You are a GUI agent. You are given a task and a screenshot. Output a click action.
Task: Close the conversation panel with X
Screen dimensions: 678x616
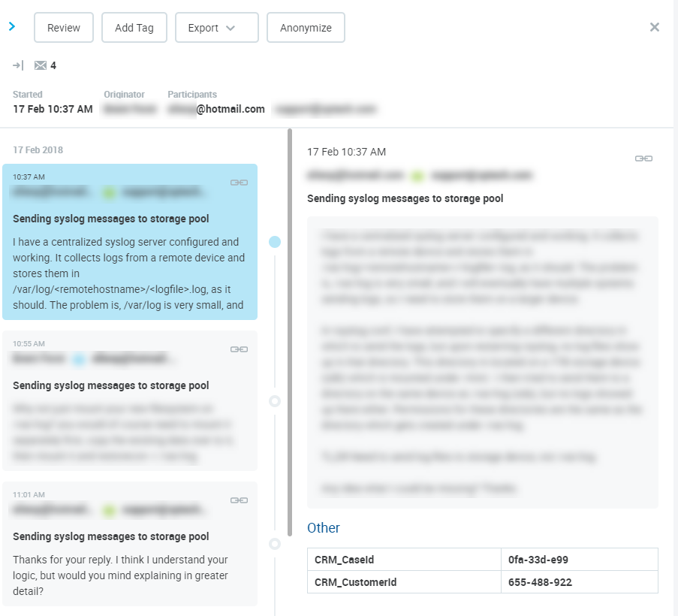pos(654,27)
